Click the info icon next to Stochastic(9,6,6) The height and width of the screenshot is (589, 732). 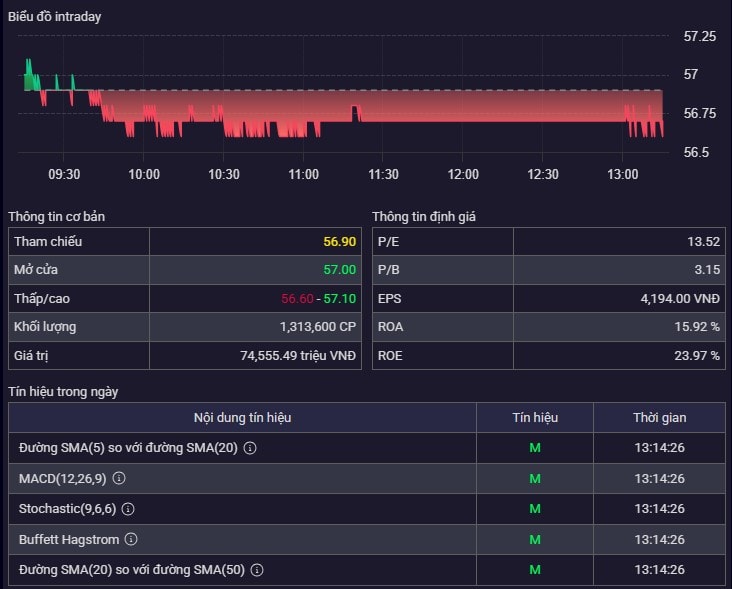coord(128,509)
